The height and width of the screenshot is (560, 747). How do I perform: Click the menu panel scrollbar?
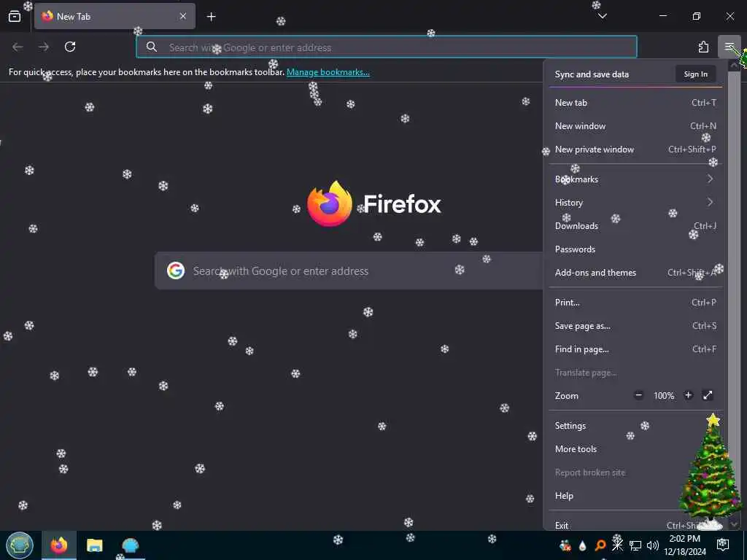click(x=734, y=295)
